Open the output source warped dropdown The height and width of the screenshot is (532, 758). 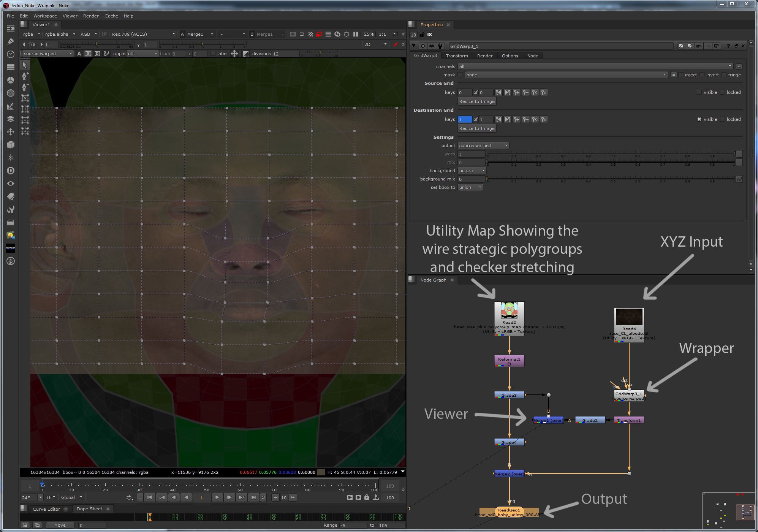click(483, 146)
